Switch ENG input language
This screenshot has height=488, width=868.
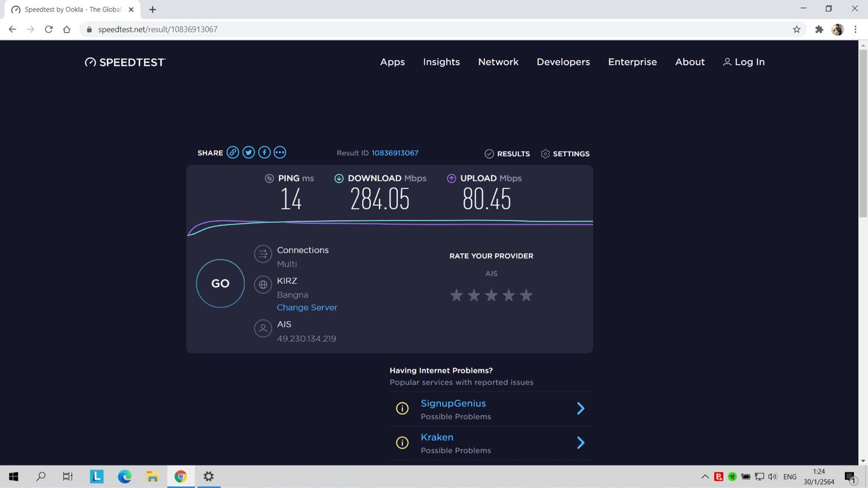(790, 476)
